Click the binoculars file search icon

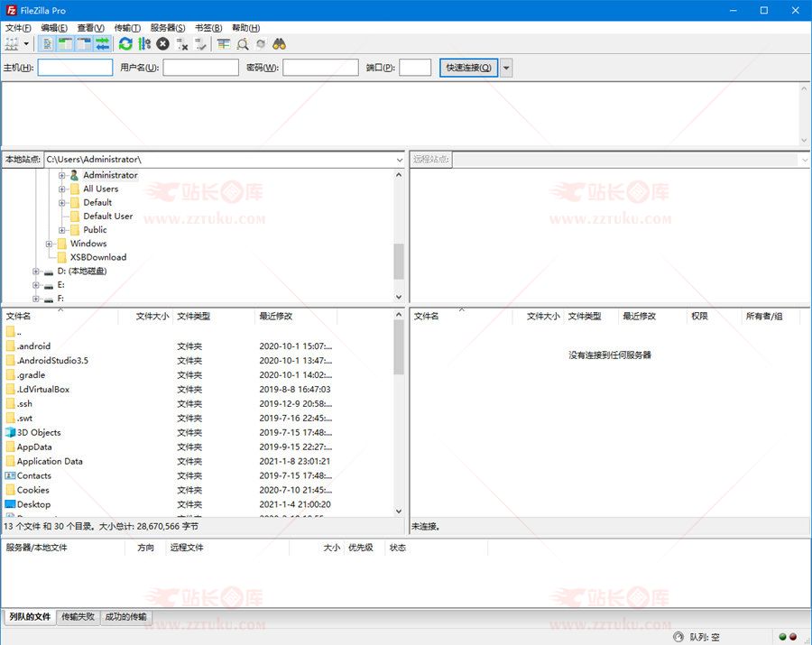coord(280,43)
